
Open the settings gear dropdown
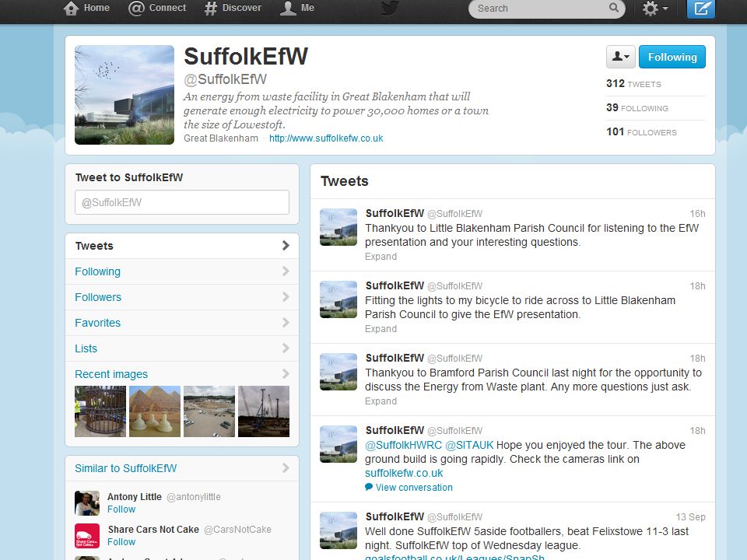[x=655, y=8]
